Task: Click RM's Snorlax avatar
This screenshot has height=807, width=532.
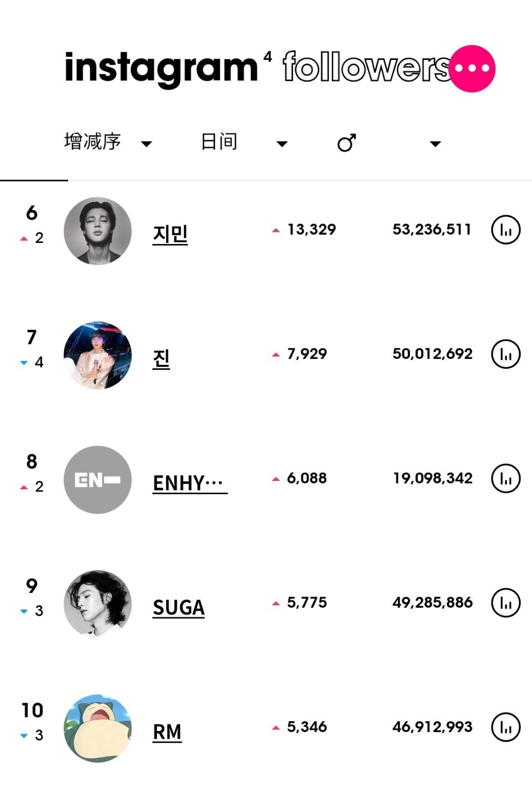Action: coord(98,728)
